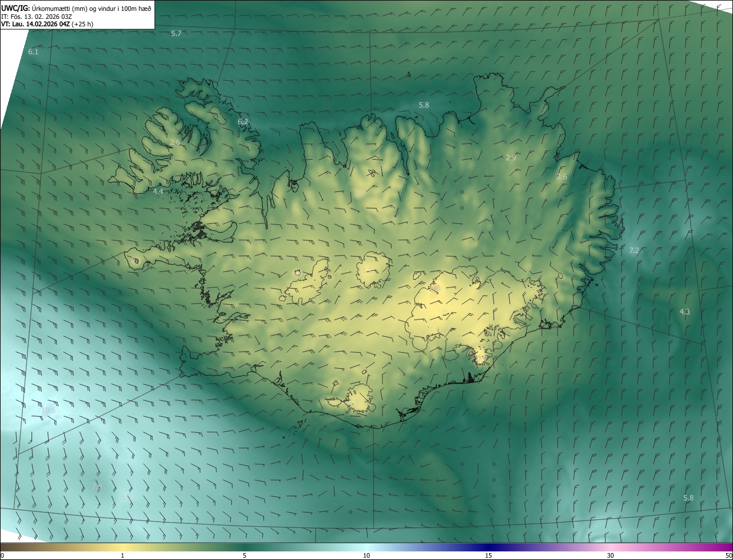
Task: Click the 'VT: Lau. 14.02.2026 04Z (+25 h)' line
Action: (x=47, y=24)
